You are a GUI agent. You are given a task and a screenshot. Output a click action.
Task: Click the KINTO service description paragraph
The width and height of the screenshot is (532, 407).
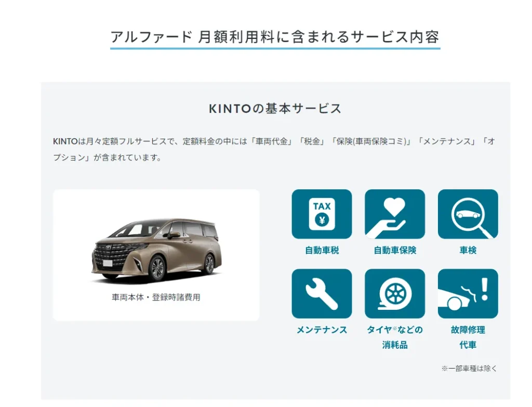pos(274,149)
